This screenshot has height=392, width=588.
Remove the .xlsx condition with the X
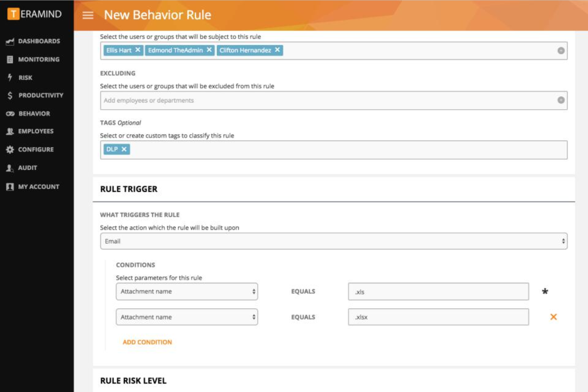tap(553, 317)
